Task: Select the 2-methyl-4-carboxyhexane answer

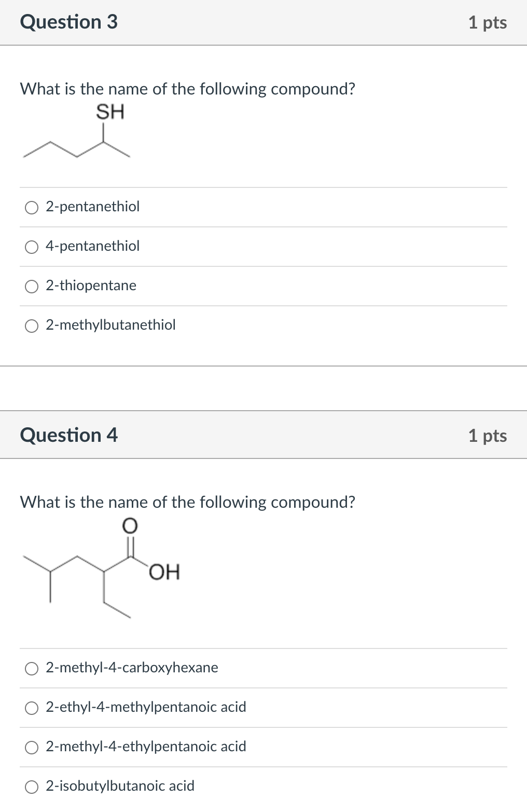Action: 32,668
